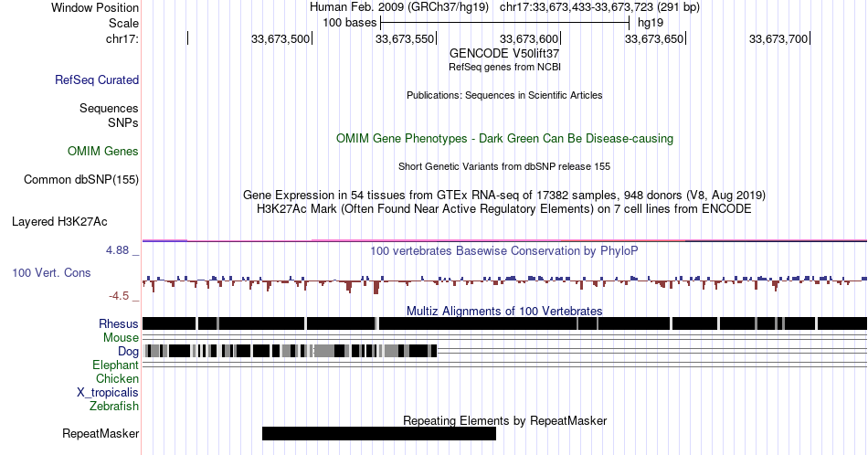Click the Dog alignment blocks
This screenshot has height=455, width=868.
tap(290, 350)
